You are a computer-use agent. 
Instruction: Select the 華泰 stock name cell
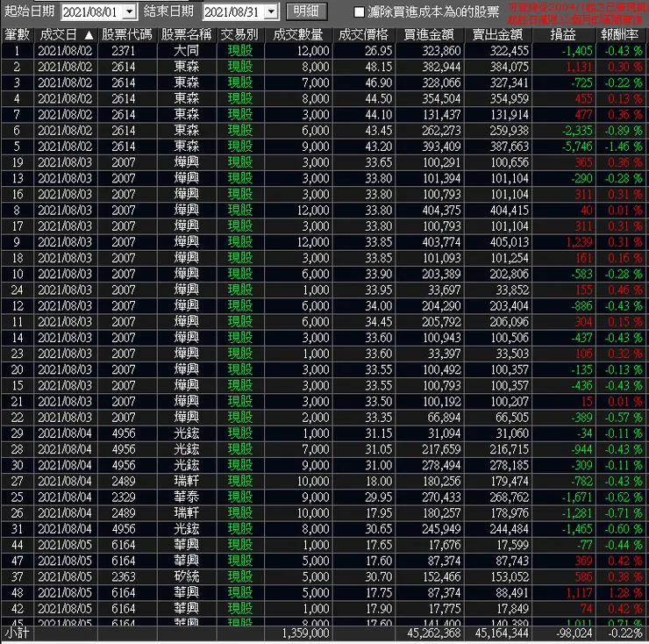[187, 497]
